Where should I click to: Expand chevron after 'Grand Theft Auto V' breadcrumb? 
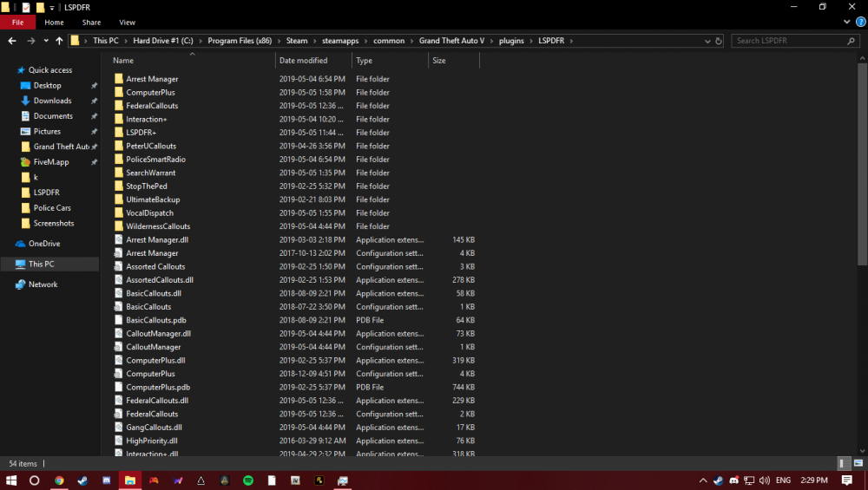(491, 41)
